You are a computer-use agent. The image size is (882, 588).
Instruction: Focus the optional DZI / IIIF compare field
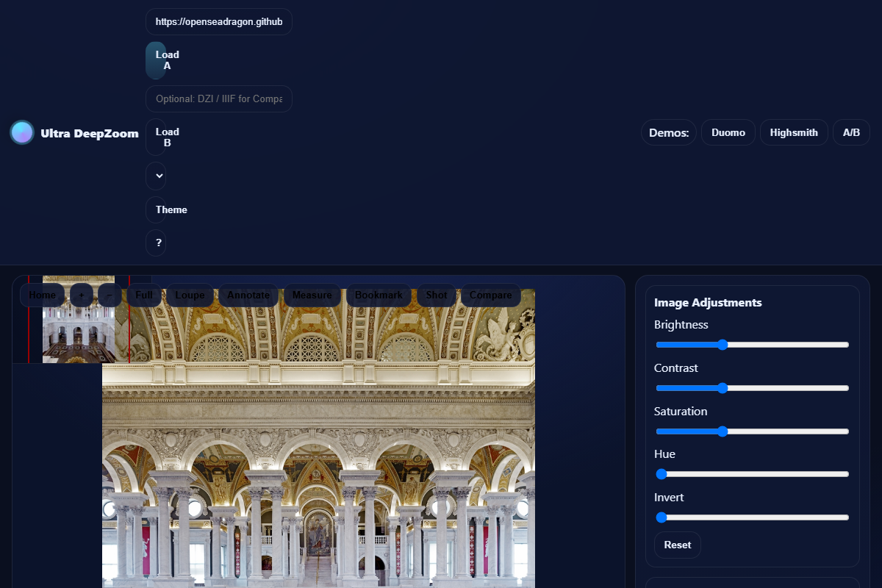[x=219, y=99]
